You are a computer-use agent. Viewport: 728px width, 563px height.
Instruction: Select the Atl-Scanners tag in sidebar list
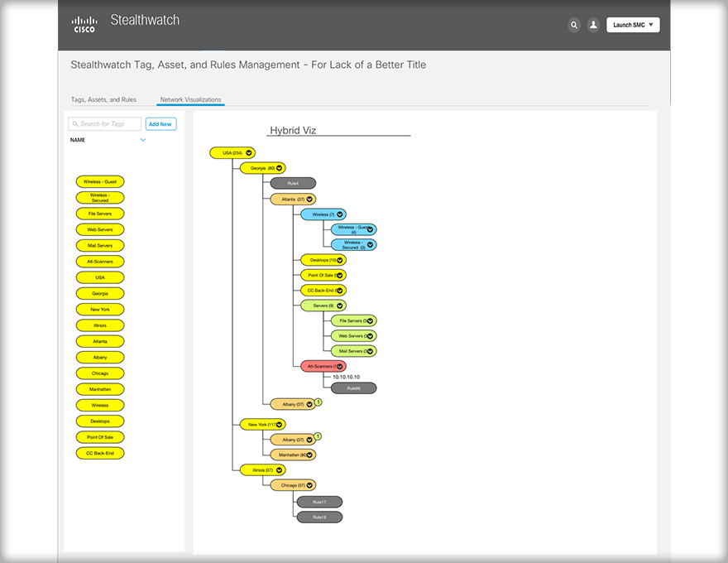click(100, 262)
